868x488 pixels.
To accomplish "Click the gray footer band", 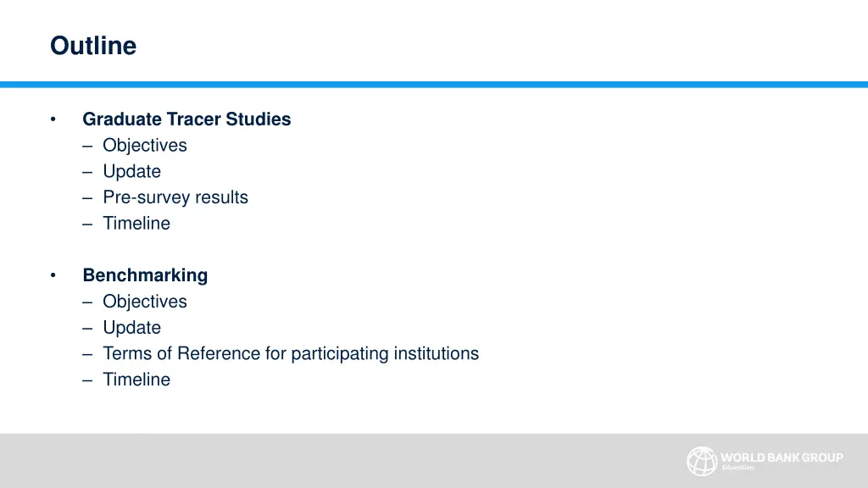I will 434,461.
